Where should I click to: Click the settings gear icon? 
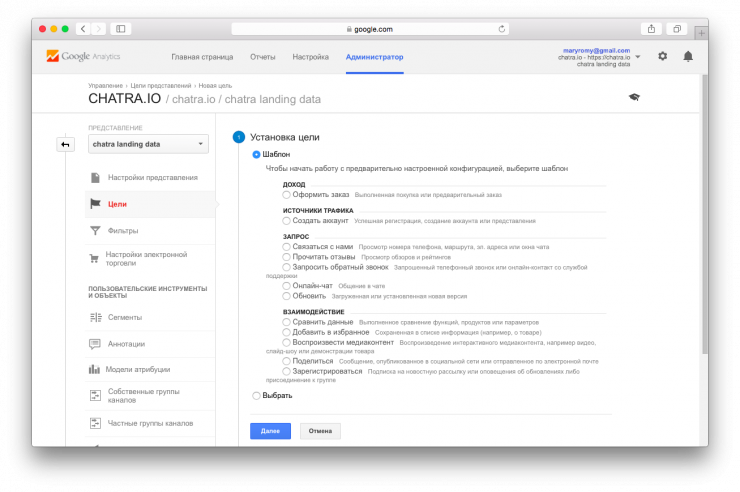[662, 57]
